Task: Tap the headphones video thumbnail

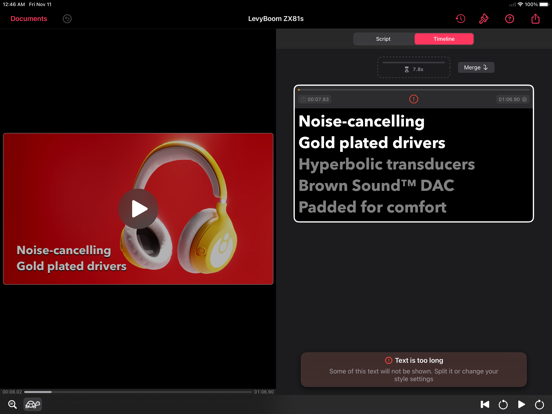Action: [138, 209]
